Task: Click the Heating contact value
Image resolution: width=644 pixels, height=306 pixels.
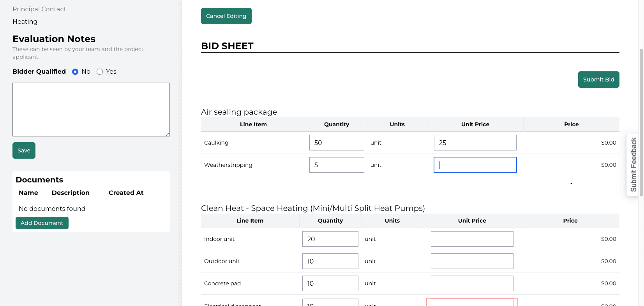Action: click(25, 21)
